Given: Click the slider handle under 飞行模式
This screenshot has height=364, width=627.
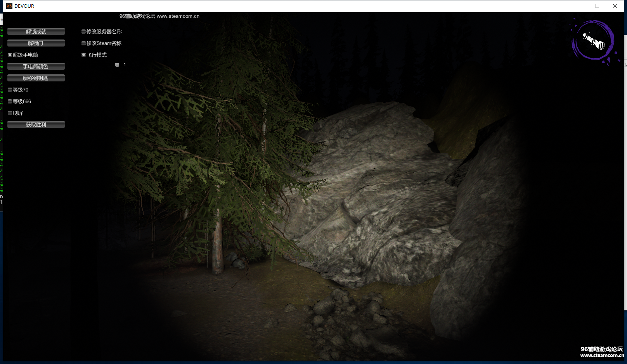Looking at the screenshot, I should [x=117, y=65].
